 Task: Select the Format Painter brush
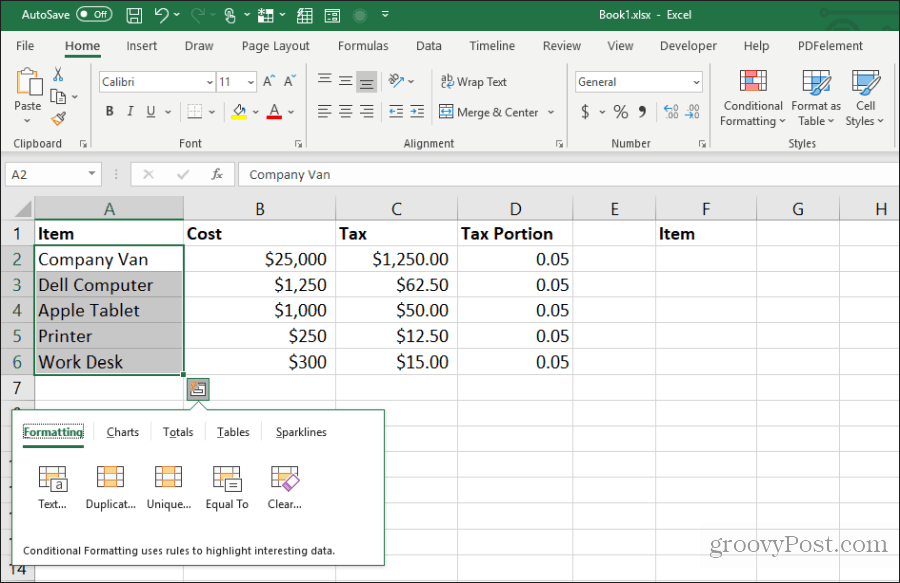59,119
